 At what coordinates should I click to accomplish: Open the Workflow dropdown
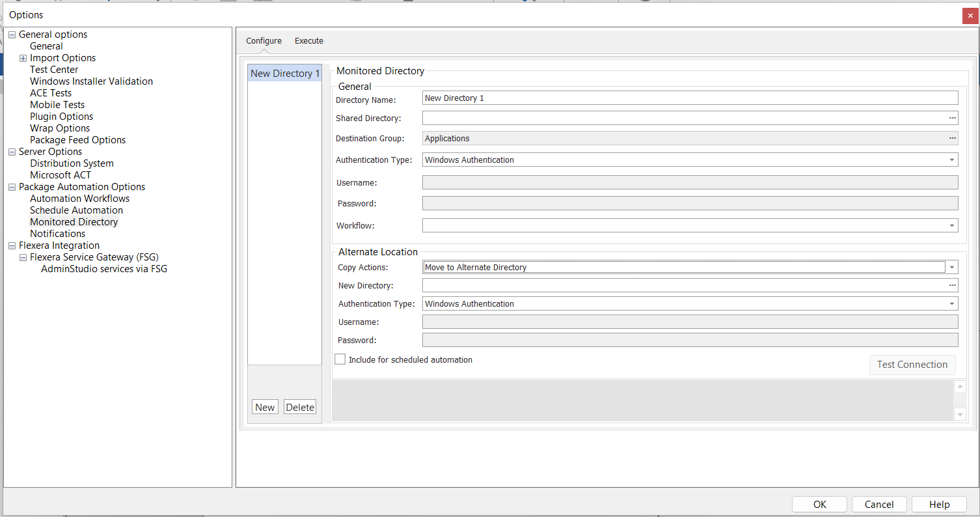pyautogui.click(x=952, y=225)
